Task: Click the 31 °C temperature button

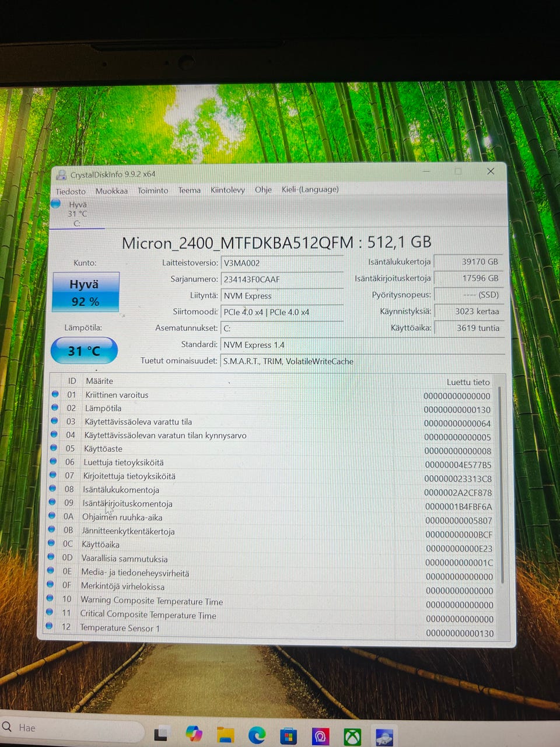Action: (x=84, y=351)
